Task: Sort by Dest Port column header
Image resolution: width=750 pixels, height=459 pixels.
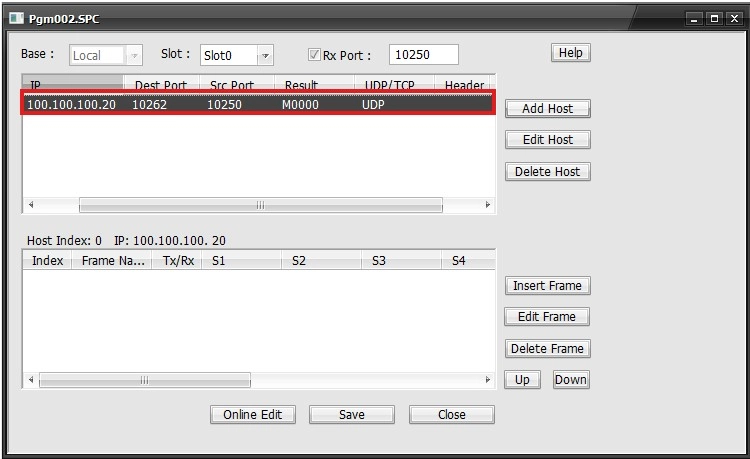Action: coord(161,83)
